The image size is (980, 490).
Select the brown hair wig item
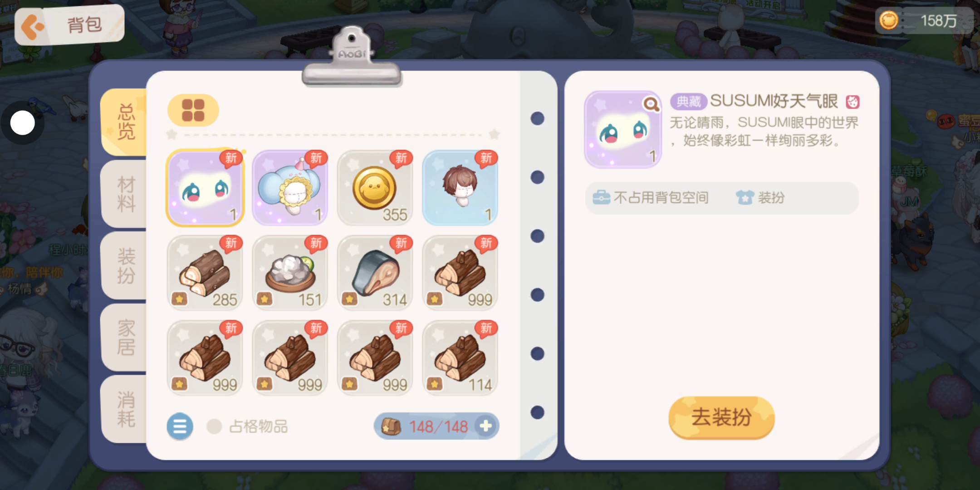(460, 188)
